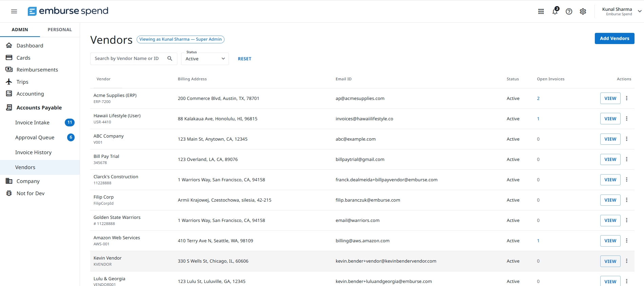Image resolution: width=644 pixels, height=286 pixels.
Task: Open Acme Supplies open invoices count 2
Action: tap(538, 98)
